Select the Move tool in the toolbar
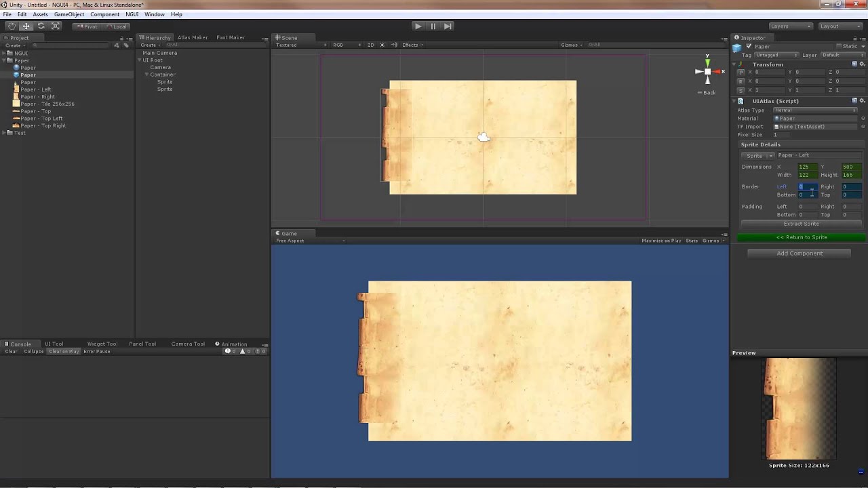 click(26, 26)
